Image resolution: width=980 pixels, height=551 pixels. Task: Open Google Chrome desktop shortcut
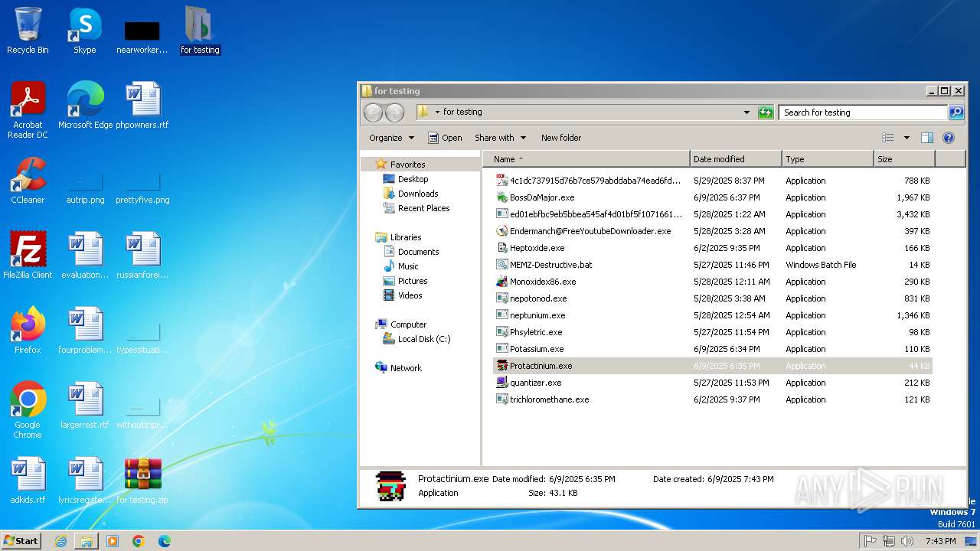[x=28, y=411]
